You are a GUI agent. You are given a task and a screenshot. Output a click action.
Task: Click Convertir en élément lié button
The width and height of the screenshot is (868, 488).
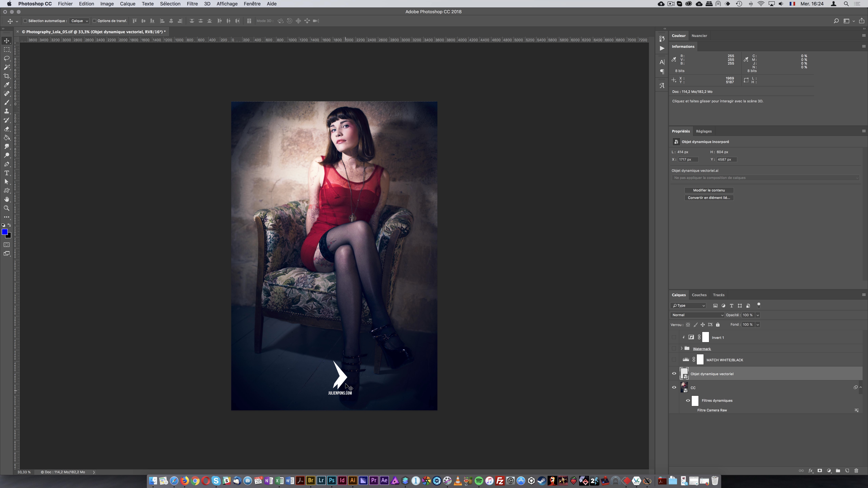(709, 197)
